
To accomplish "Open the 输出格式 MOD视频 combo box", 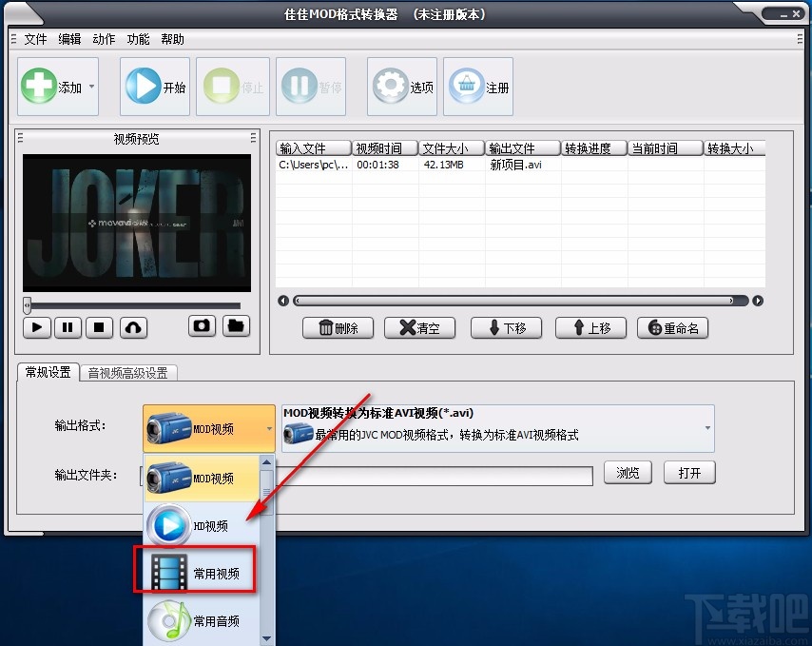I will point(209,428).
